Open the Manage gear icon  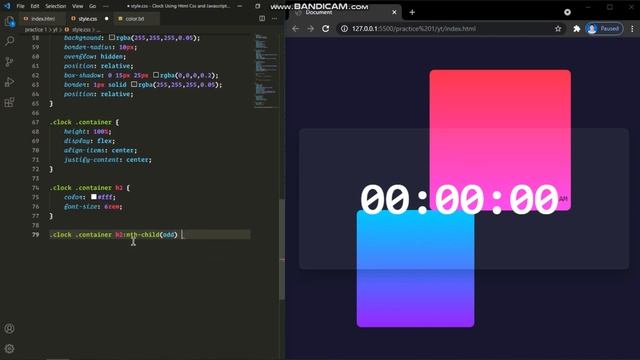tap(9, 349)
